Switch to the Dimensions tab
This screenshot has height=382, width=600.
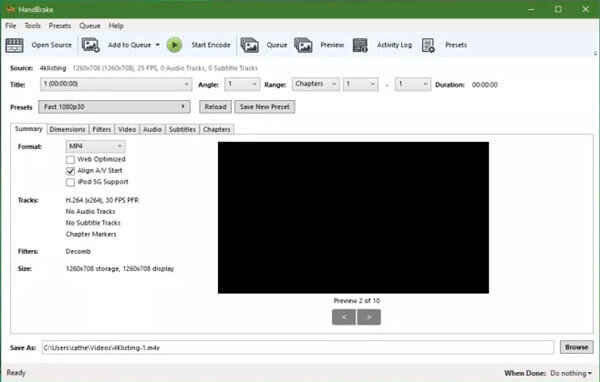pyautogui.click(x=67, y=129)
